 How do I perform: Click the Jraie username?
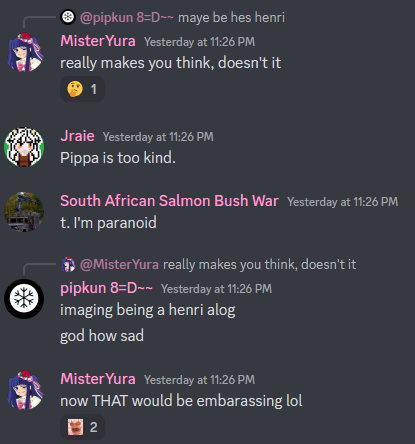click(x=77, y=136)
